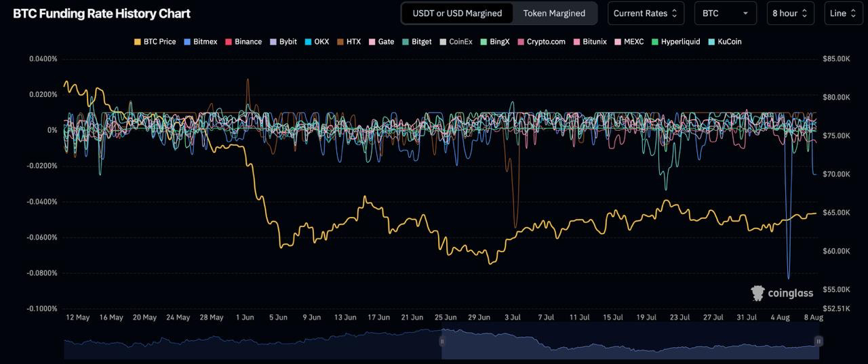This screenshot has width=868, height=364.
Task: Open the Current Rates dropdown
Action: tap(646, 13)
